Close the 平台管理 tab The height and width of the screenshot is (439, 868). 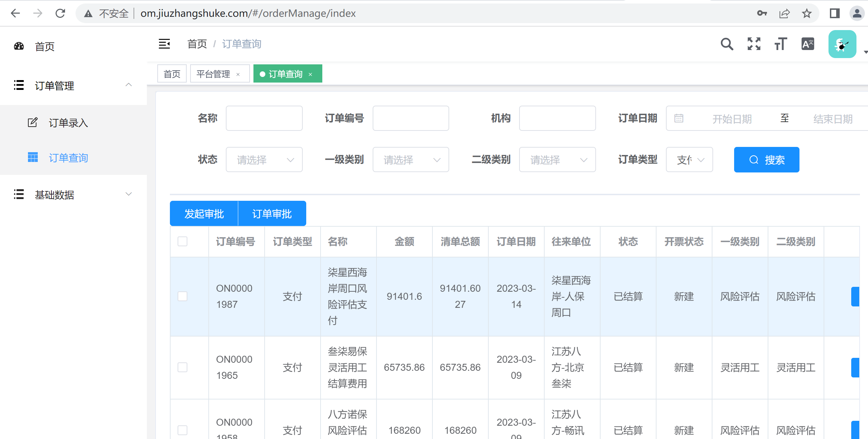[x=238, y=74]
